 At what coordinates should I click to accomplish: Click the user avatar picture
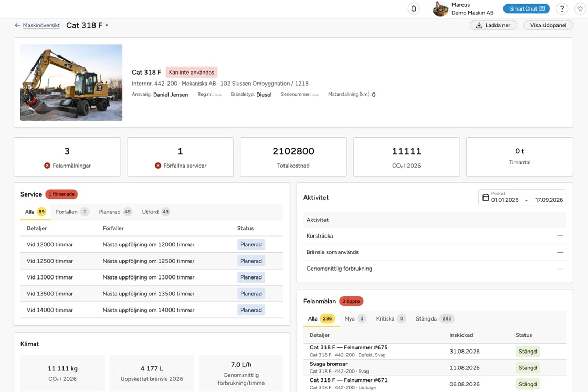coord(440,8)
